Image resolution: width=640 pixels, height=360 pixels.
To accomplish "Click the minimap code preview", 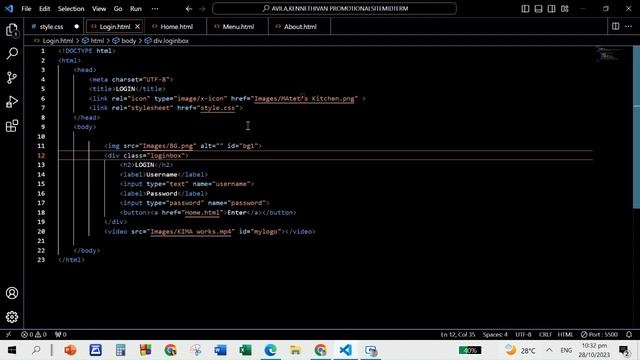I will pos(608,54).
